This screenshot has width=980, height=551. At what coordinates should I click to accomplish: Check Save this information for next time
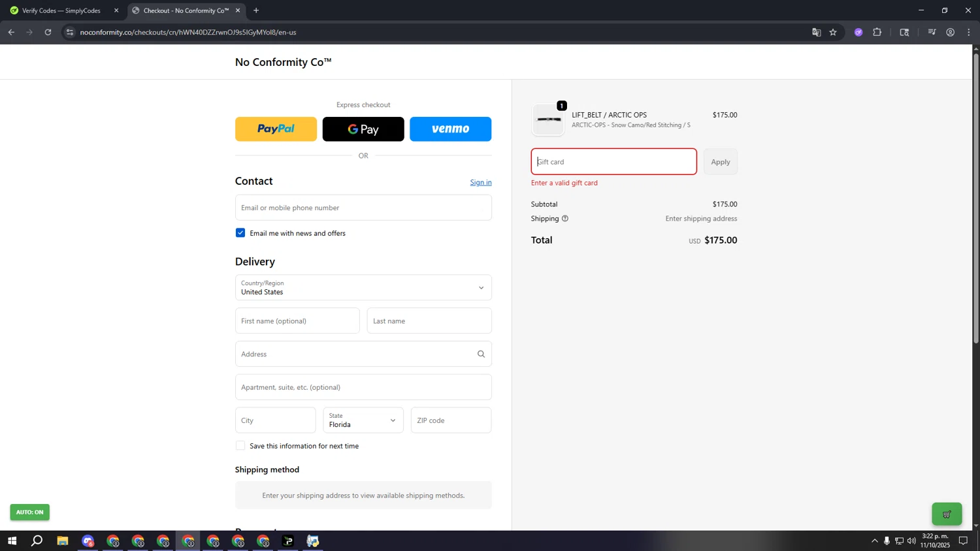tap(240, 446)
